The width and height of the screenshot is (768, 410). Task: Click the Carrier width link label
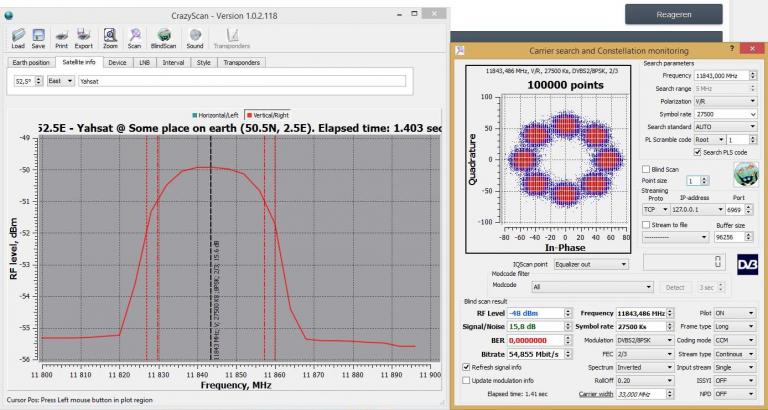click(x=595, y=393)
